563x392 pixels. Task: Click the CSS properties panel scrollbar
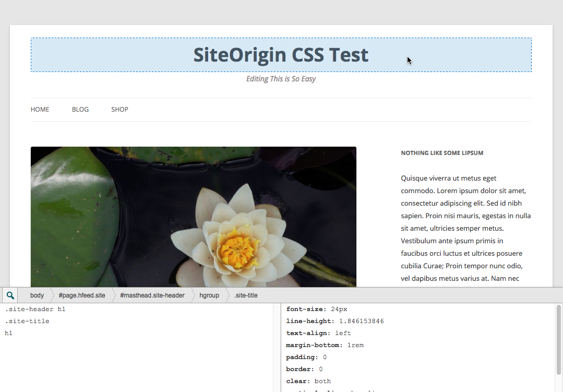tap(559, 339)
